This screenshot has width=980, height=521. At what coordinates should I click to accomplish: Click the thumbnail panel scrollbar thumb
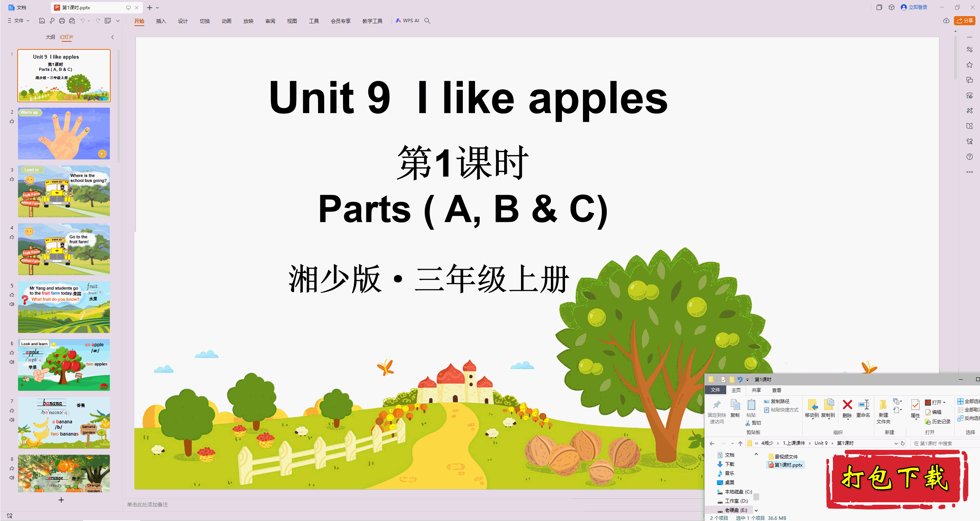(x=119, y=106)
